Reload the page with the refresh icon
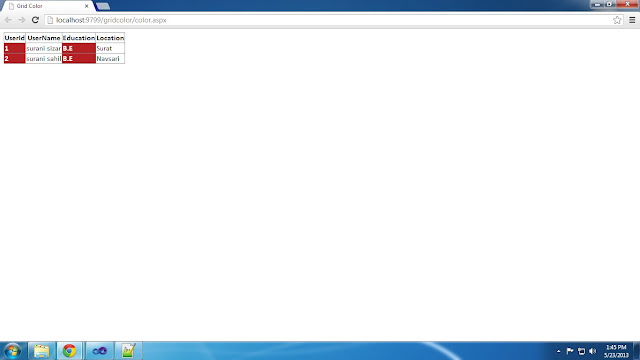The image size is (640, 360). point(36,20)
